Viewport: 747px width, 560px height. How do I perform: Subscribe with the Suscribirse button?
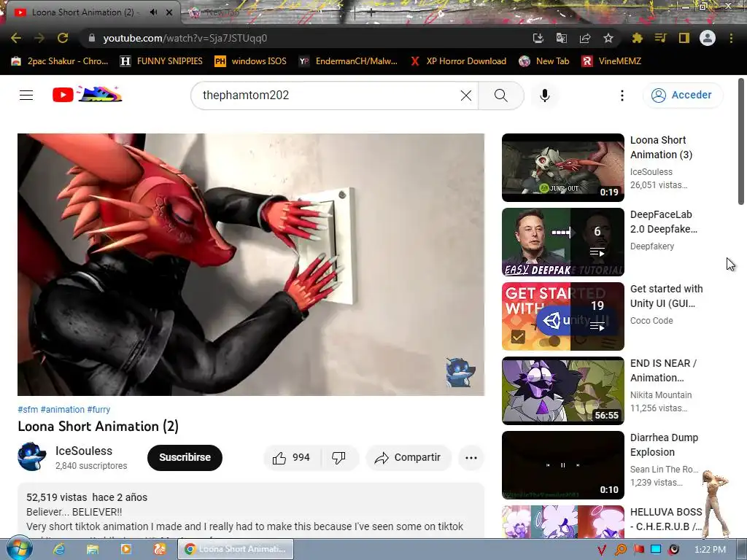185,458
